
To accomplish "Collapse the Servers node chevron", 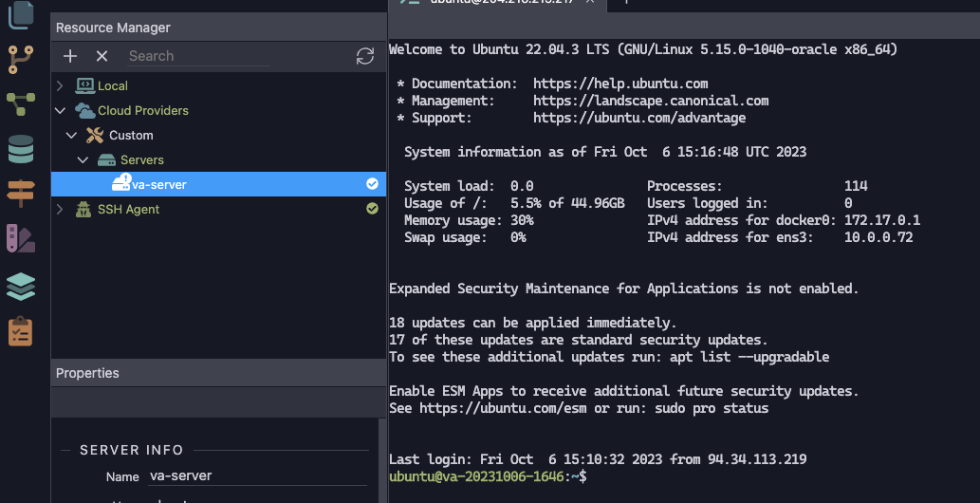I will click(83, 160).
